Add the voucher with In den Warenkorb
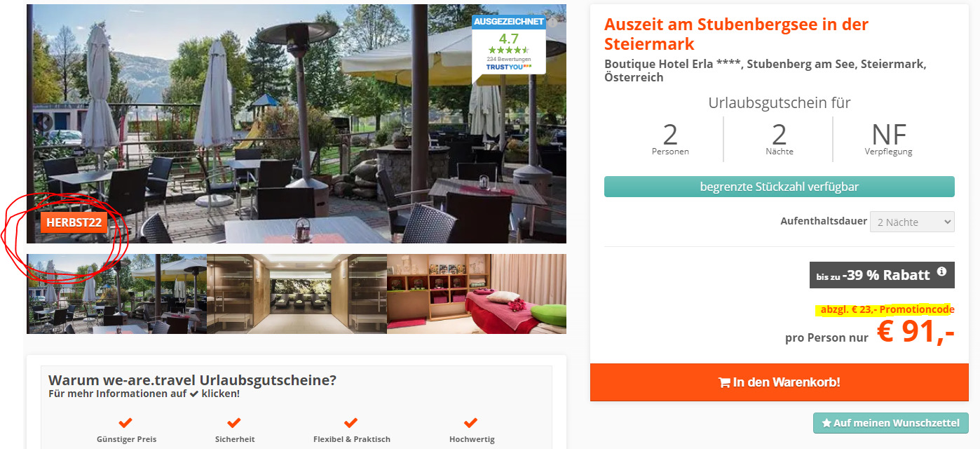The width and height of the screenshot is (980, 449). click(780, 382)
